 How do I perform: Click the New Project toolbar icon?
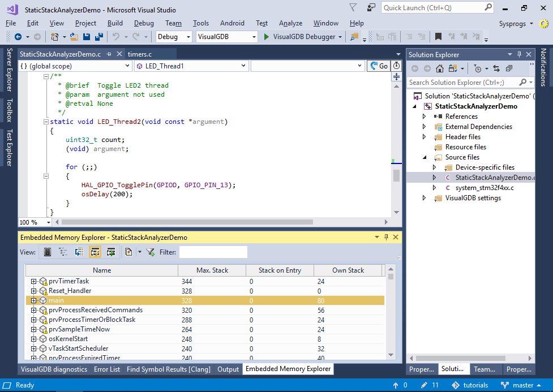click(x=55, y=37)
